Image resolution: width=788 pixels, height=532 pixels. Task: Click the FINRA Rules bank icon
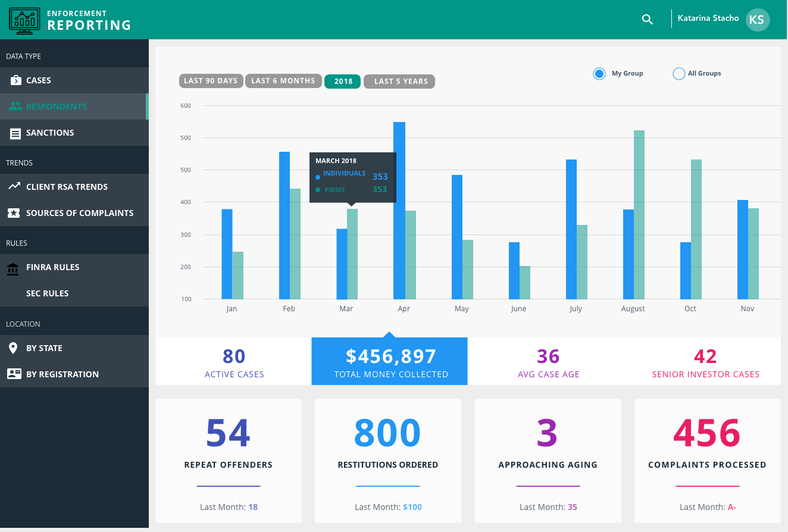pyautogui.click(x=12, y=268)
